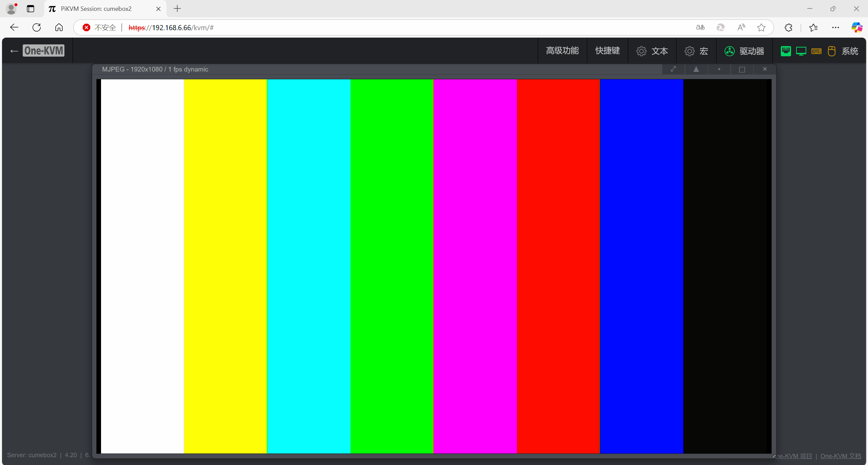
Task: Click the One-KVM logo
Action: click(x=44, y=51)
